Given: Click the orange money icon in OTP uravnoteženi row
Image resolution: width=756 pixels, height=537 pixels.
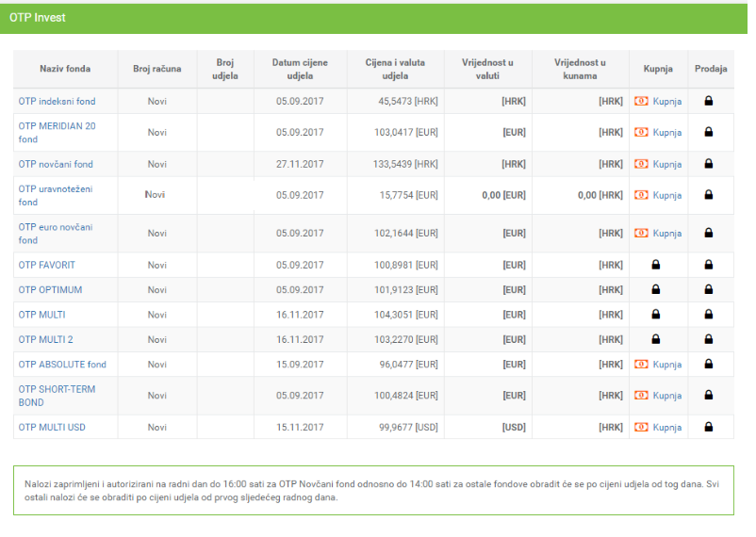Looking at the screenshot, I should [641, 195].
